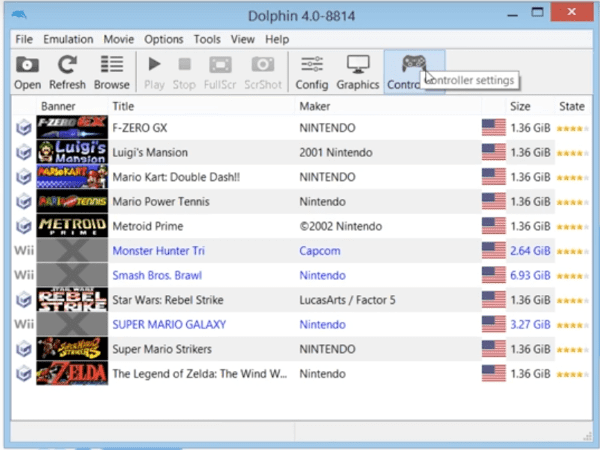Click Wii platform icon for Monster Hunter Tri

click(x=24, y=251)
